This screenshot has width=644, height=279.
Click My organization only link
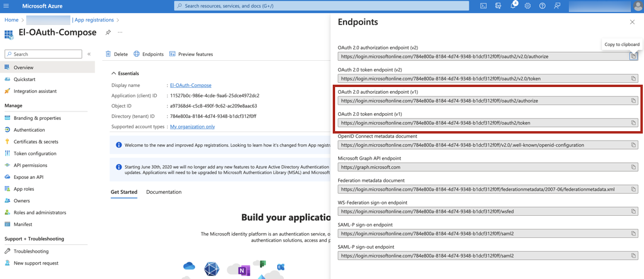tap(193, 126)
